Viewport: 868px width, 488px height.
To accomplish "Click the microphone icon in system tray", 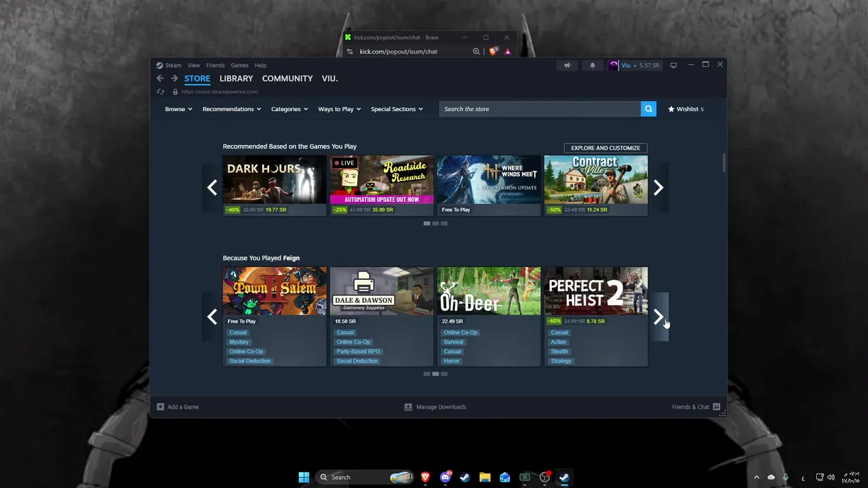I will tap(786, 477).
